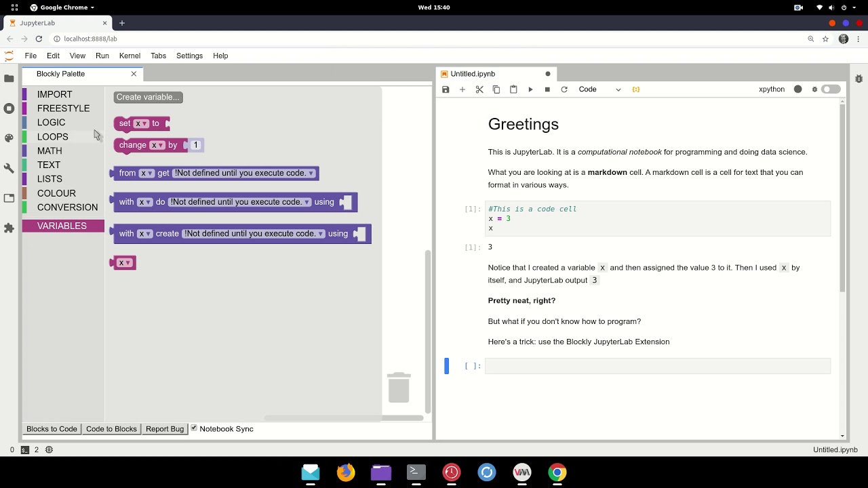868x488 pixels.
Task: Paste cell from clipboard icon
Action: [513, 89]
